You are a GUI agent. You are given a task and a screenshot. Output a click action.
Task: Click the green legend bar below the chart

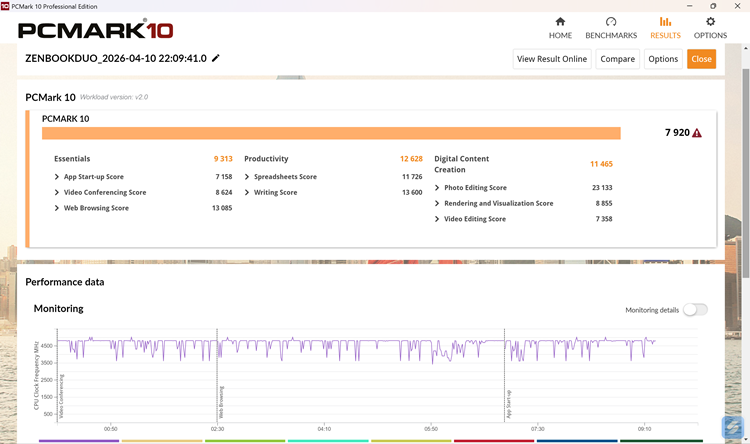click(x=245, y=441)
